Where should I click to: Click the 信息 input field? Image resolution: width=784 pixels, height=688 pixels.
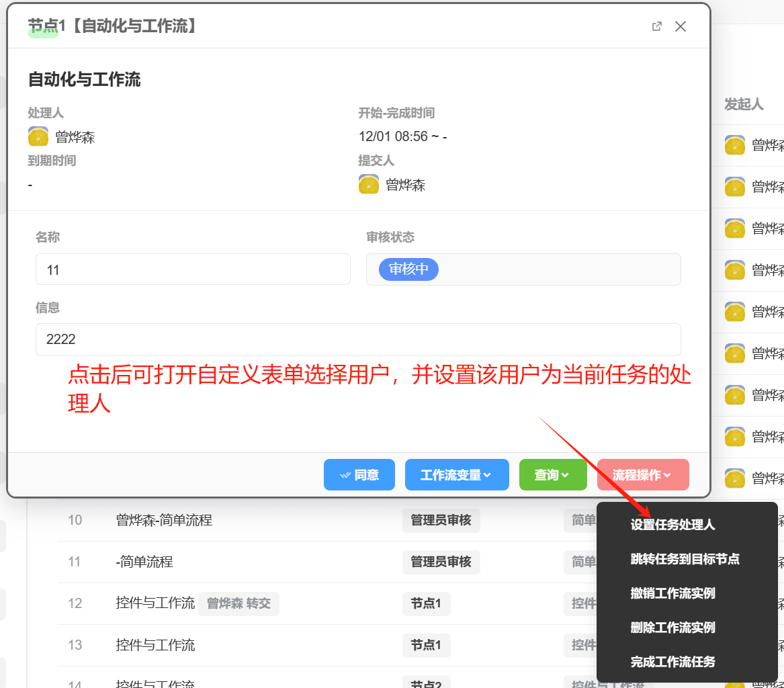tap(358, 339)
